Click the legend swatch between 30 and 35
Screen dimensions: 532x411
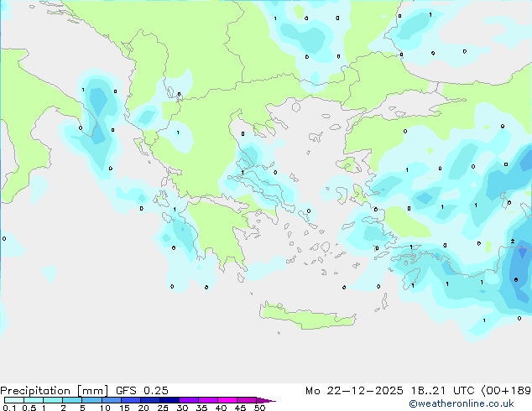pyautogui.click(x=189, y=400)
